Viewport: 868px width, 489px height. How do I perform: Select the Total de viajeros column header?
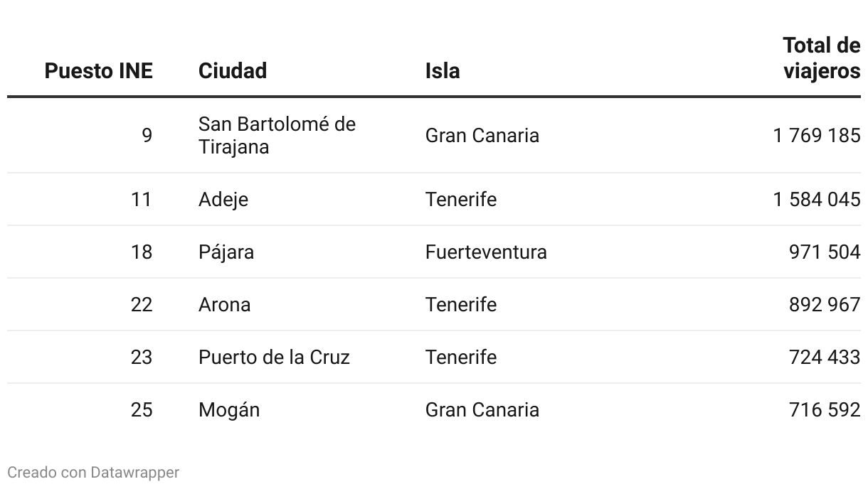[822, 58]
